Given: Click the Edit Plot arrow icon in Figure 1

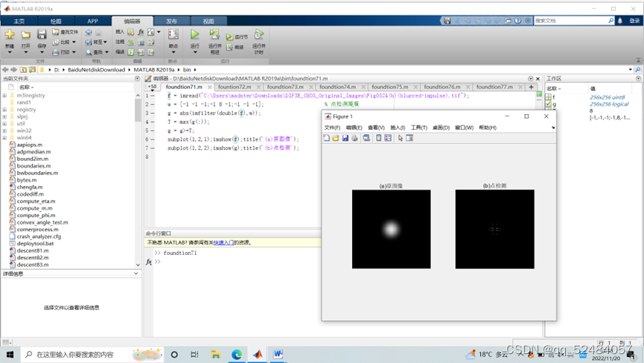Looking at the screenshot, I should [x=401, y=138].
